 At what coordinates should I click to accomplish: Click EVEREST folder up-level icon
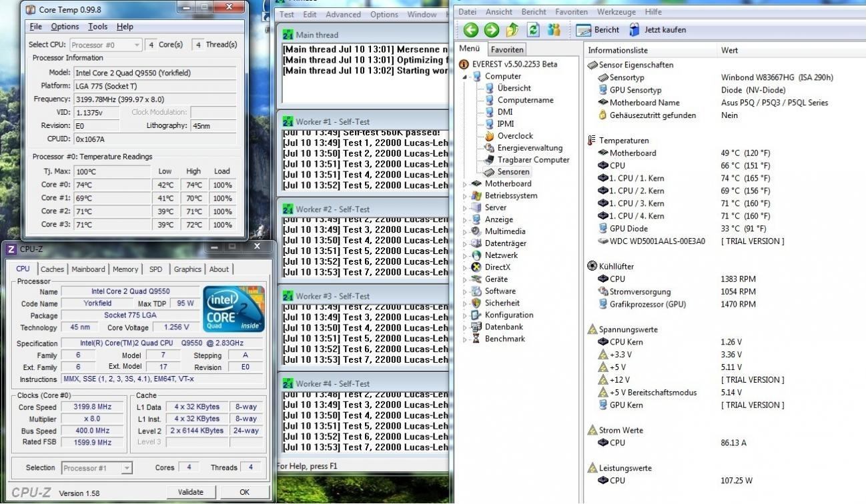(x=512, y=29)
